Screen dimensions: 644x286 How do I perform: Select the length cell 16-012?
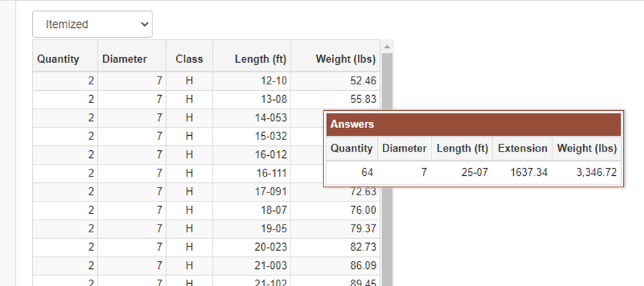click(252, 154)
